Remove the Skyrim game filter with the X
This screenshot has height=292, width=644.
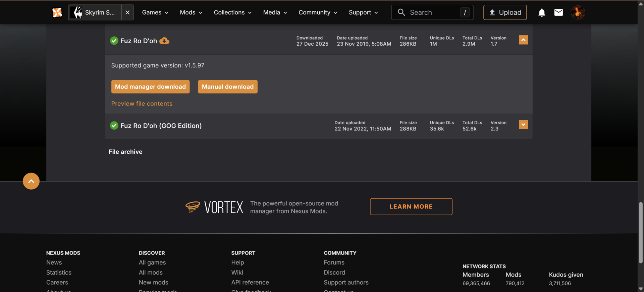pos(127,12)
